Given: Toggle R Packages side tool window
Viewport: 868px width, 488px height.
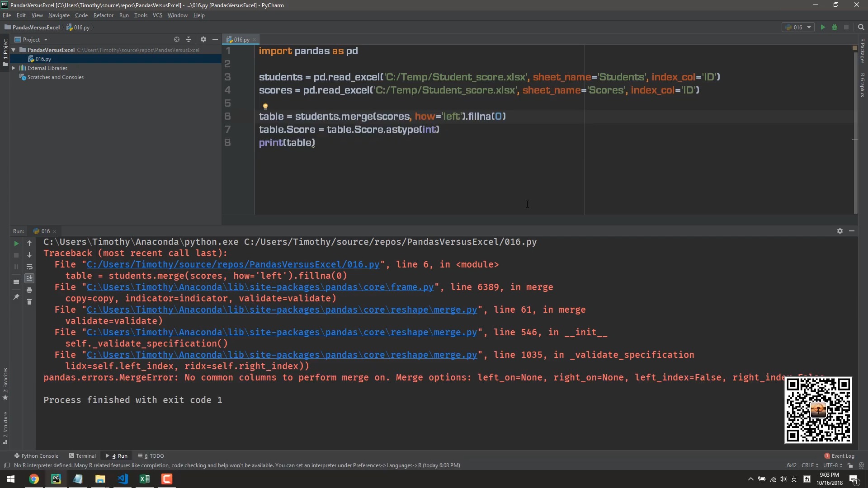Looking at the screenshot, I should 863,51.
